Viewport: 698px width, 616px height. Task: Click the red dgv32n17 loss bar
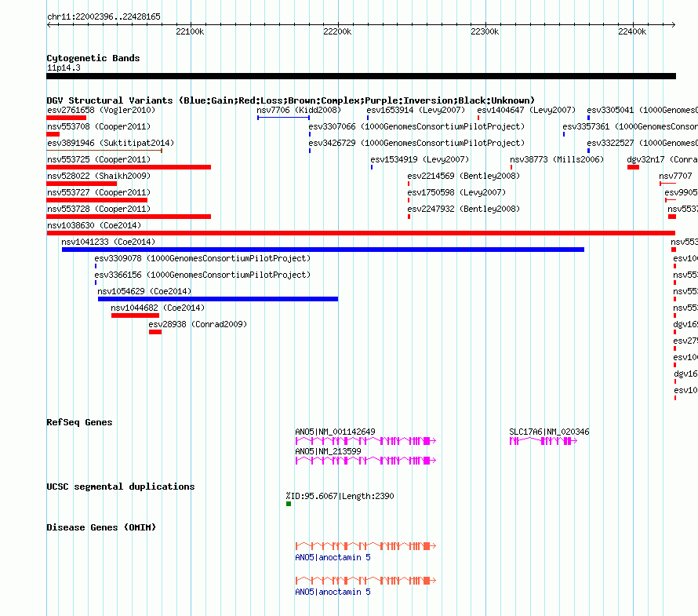point(633,167)
